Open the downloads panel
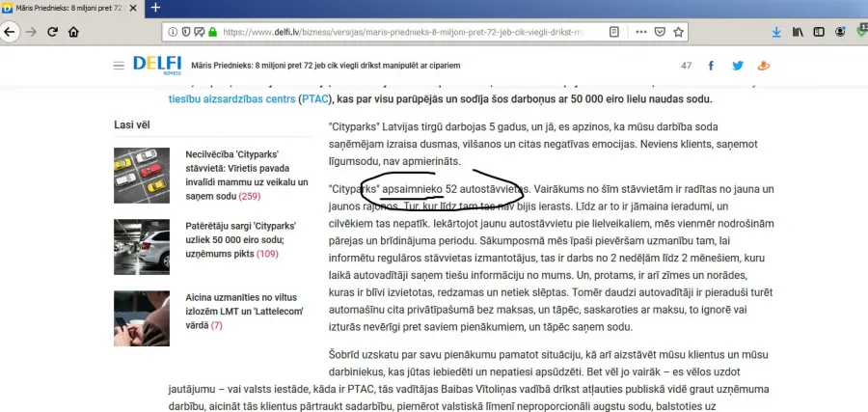Screen dimensions: 868x412 pos(776,32)
